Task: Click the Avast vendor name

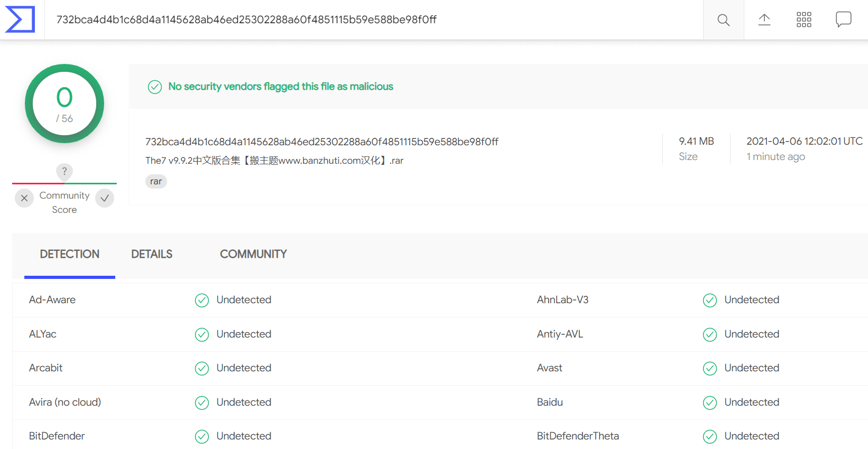Action: pyautogui.click(x=550, y=368)
